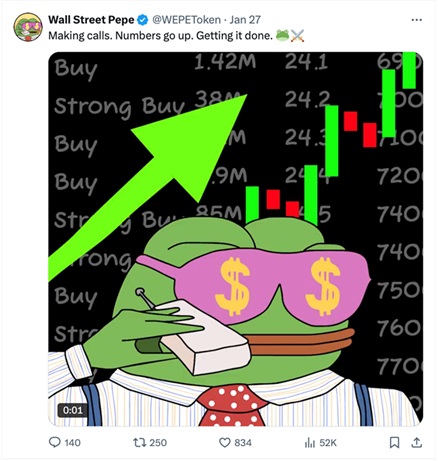438x461 pixels.
Task: Open the three-dot more options menu
Action: coord(417,20)
